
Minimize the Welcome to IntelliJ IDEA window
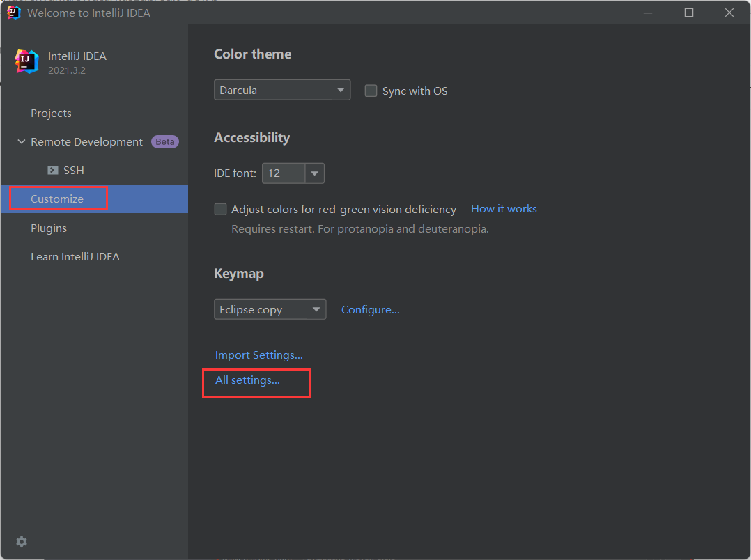click(648, 13)
